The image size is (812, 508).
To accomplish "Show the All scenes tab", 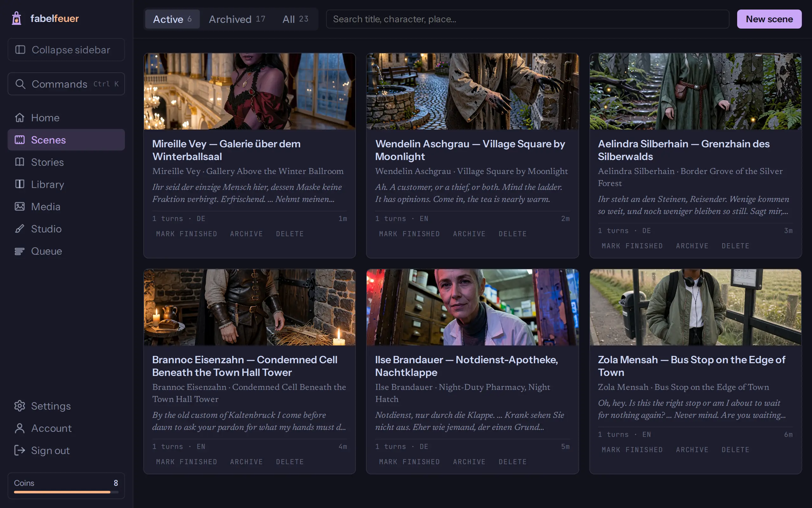I will pyautogui.click(x=295, y=19).
